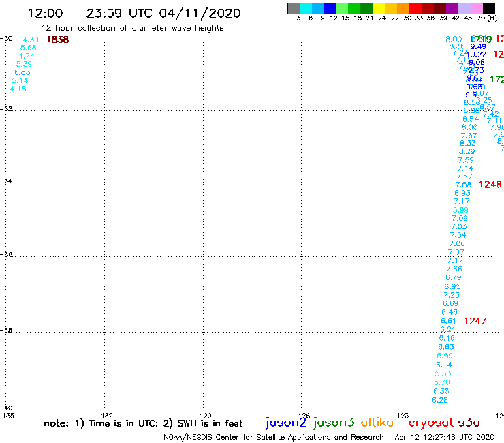
Task: Click the wave height value 5.14
Action: pos(20,80)
